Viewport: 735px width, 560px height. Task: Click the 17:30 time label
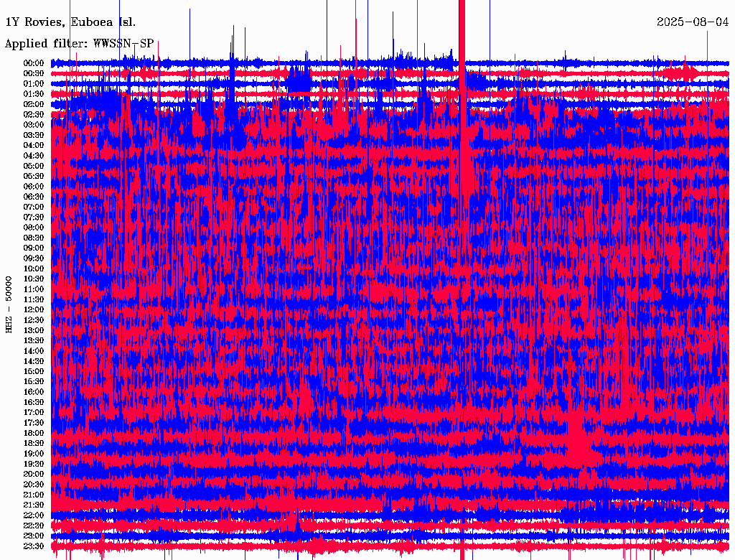tap(34, 423)
